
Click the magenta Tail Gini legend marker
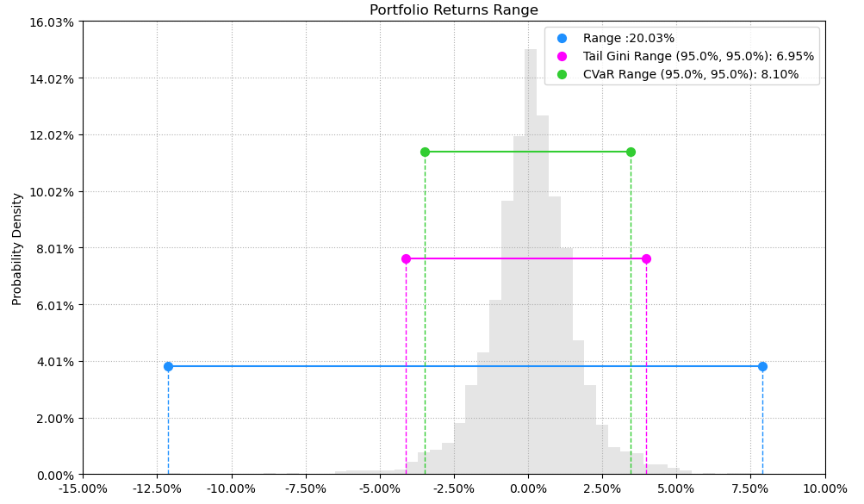point(562,56)
